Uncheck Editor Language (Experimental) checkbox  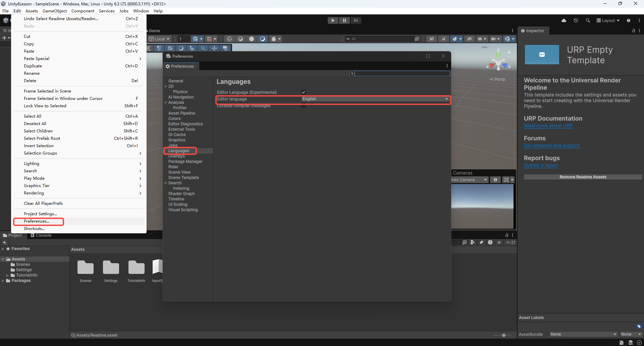pos(304,92)
